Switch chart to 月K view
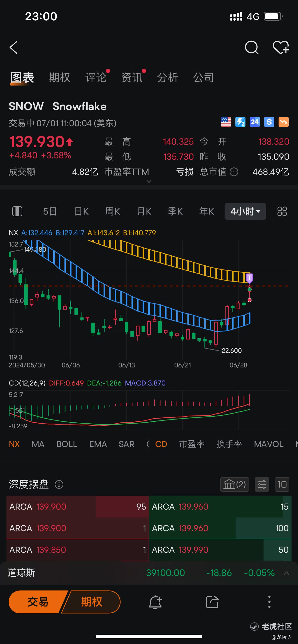298x644 pixels. click(x=144, y=211)
